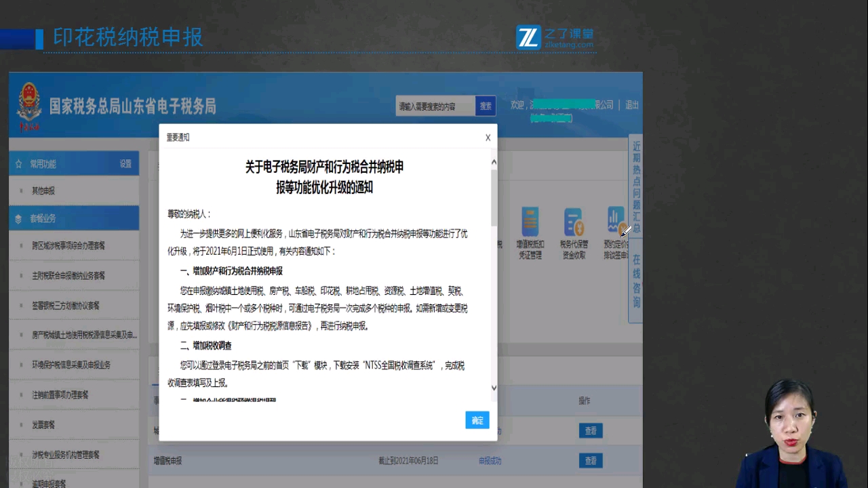This screenshot has height=488, width=868.
Task: Click the star icon beside 常用功能
Action: (18, 164)
